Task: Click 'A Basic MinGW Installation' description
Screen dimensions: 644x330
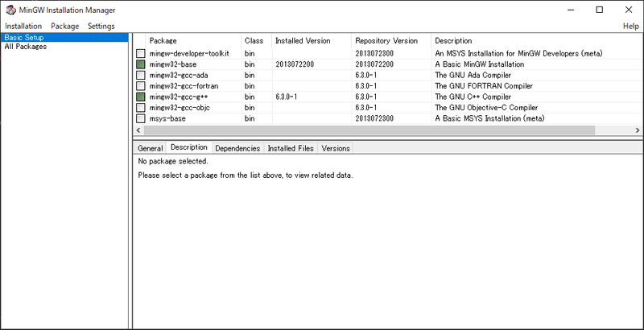Action: tap(479, 64)
